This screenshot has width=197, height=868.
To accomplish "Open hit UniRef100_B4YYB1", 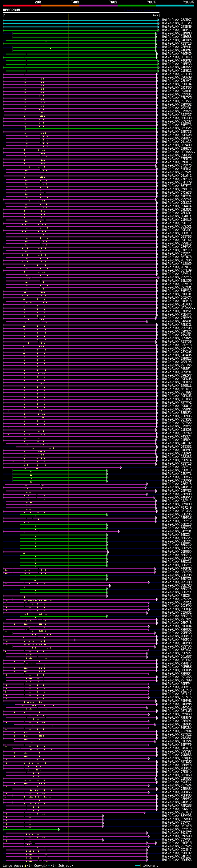I will [x=177, y=531].
